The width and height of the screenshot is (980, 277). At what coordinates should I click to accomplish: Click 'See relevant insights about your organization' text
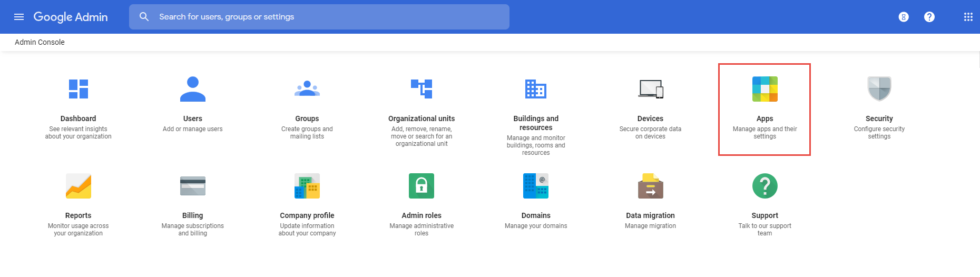click(x=79, y=133)
